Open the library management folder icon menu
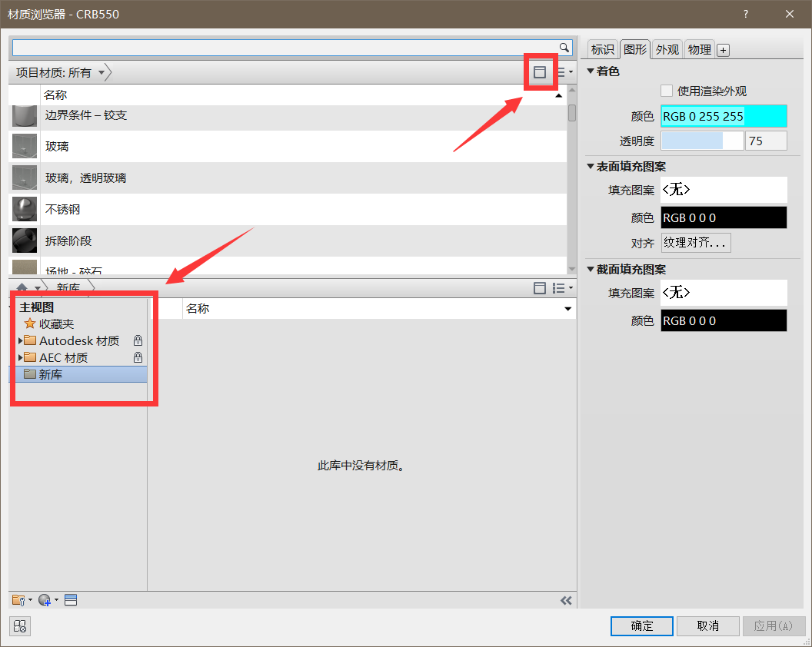The image size is (812, 647). [22, 600]
